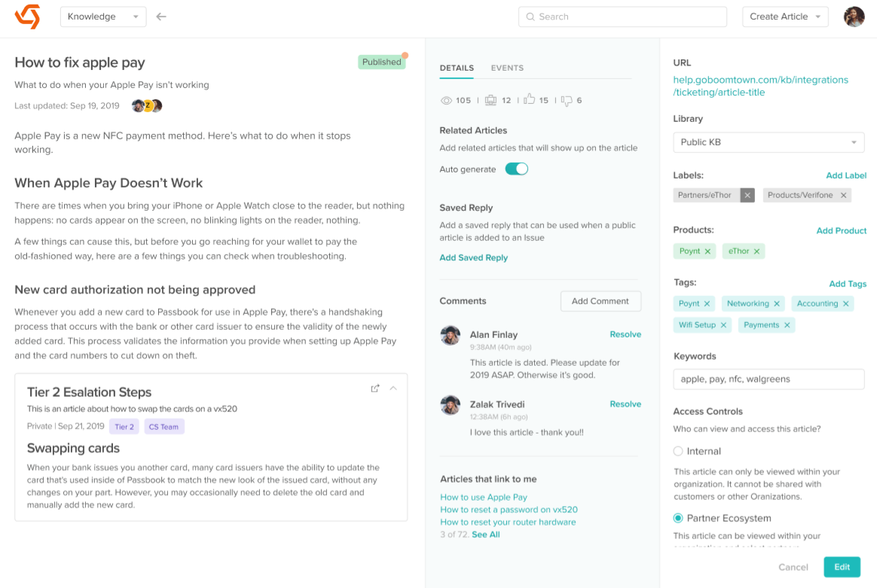Remove the Products/Verifone label

[x=843, y=195]
